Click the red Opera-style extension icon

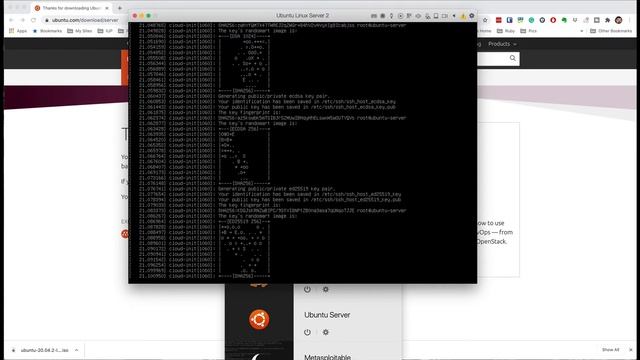(553, 20)
